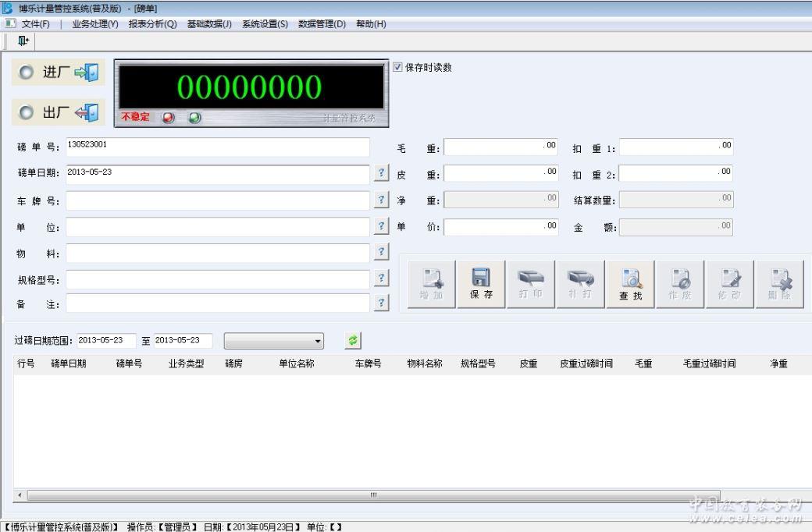This screenshot has width=812, height=532.
Task: Open the 物料 selection lookup button
Action: tap(381, 252)
